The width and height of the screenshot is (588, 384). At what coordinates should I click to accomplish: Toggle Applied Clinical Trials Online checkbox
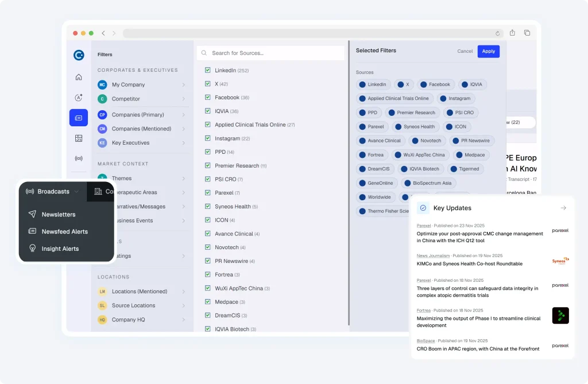point(208,124)
